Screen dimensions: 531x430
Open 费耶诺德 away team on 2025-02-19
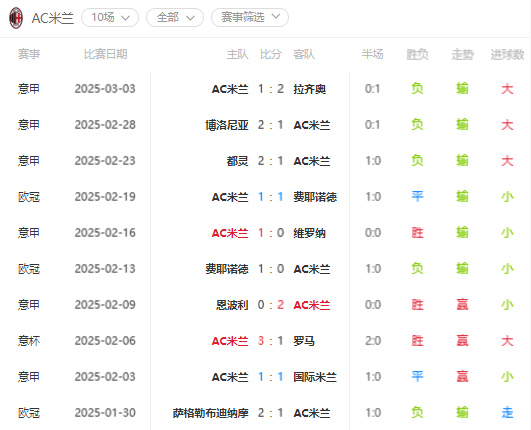pos(315,197)
